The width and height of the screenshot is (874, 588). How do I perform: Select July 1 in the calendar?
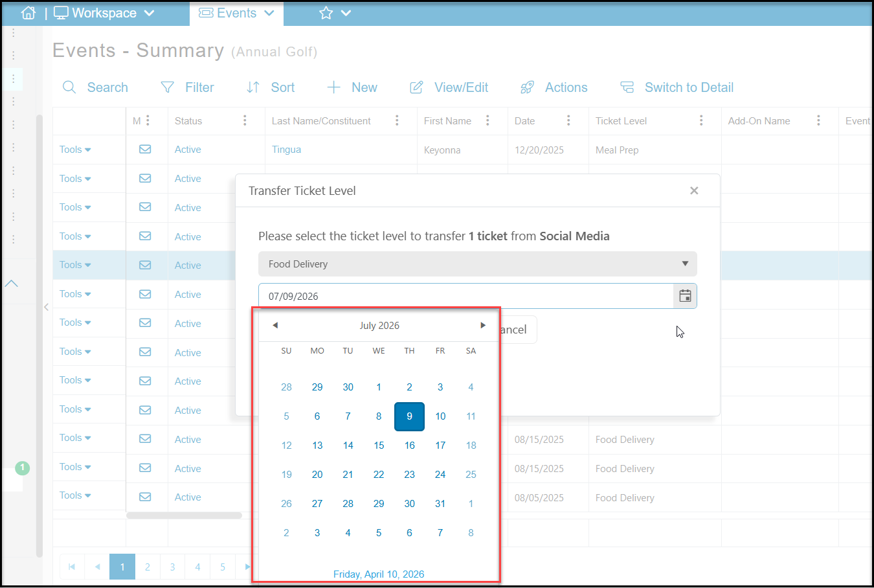[379, 387]
